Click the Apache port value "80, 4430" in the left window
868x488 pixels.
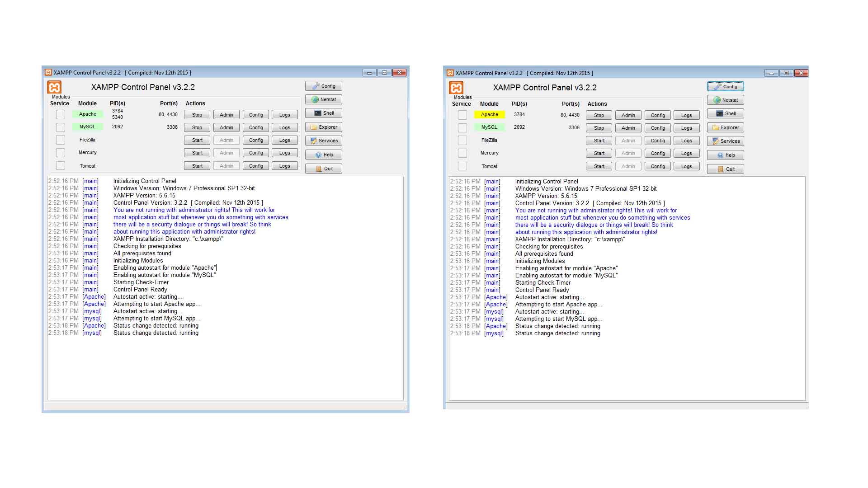point(168,114)
